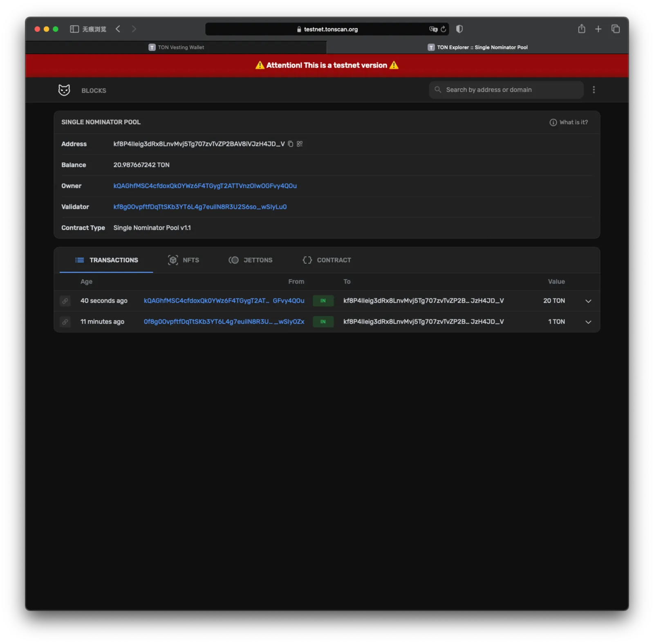The image size is (654, 644).
Task: Click the What is it? help button
Action: [569, 122]
